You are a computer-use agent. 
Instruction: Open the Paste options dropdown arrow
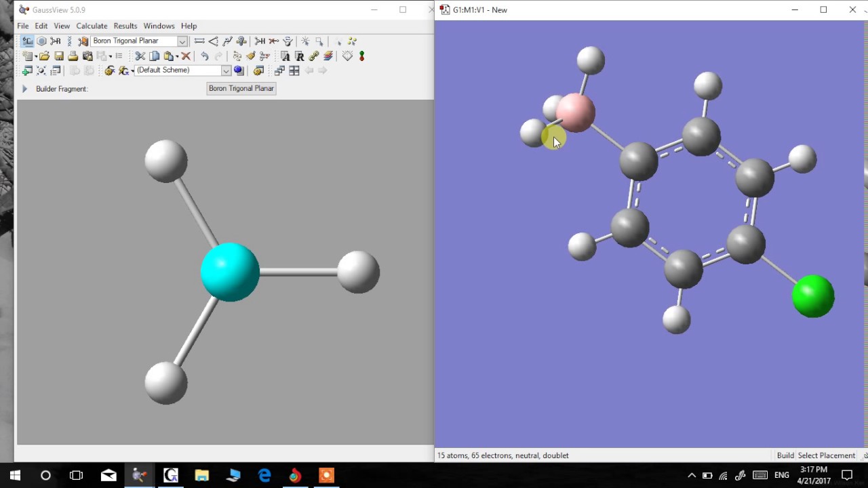177,56
